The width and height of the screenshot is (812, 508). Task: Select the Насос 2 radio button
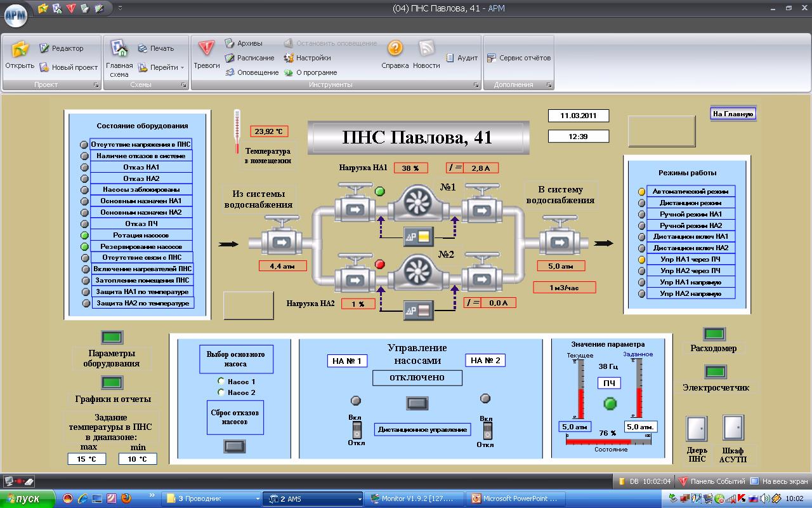point(221,392)
